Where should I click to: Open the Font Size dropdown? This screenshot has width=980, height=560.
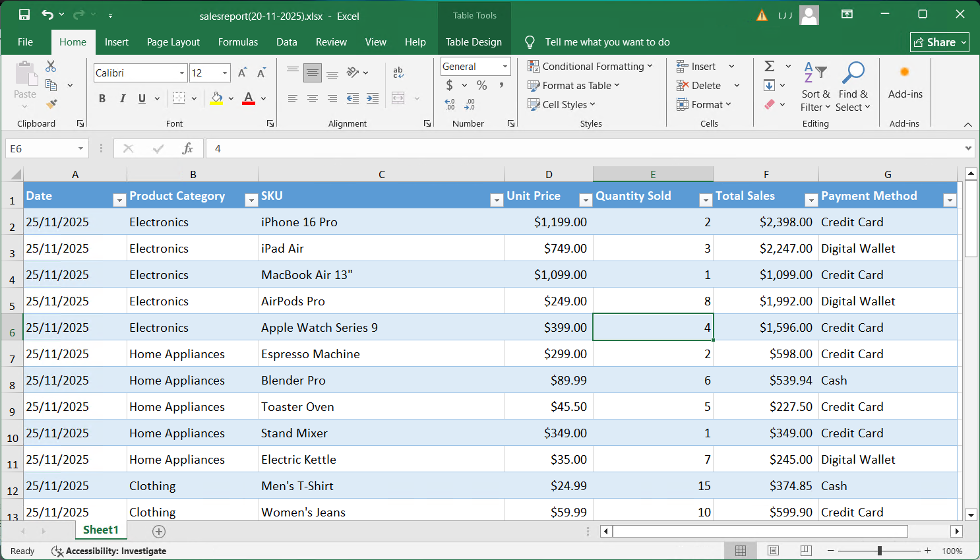pyautogui.click(x=225, y=73)
